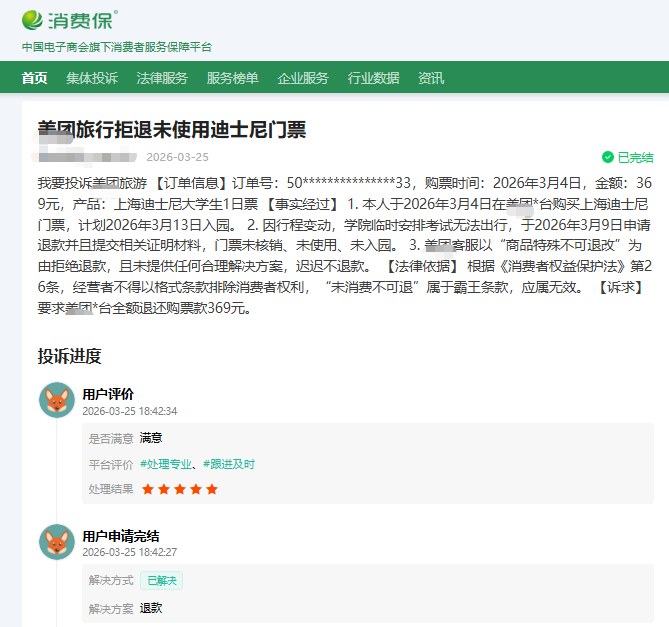The image size is (669, 627).
Task: Click the third orange rating star
Action: tap(180, 489)
